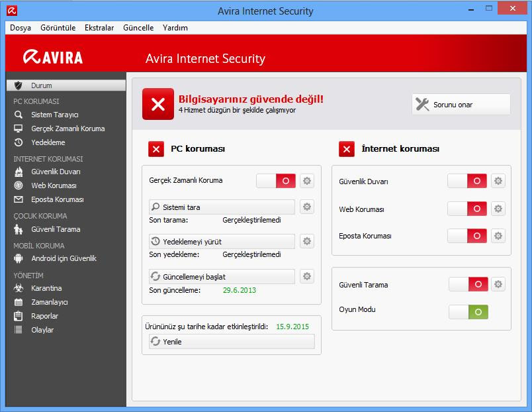Start a scan with Sistemi tara
Image resolution: width=532 pixels, height=412 pixels.
coord(222,207)
